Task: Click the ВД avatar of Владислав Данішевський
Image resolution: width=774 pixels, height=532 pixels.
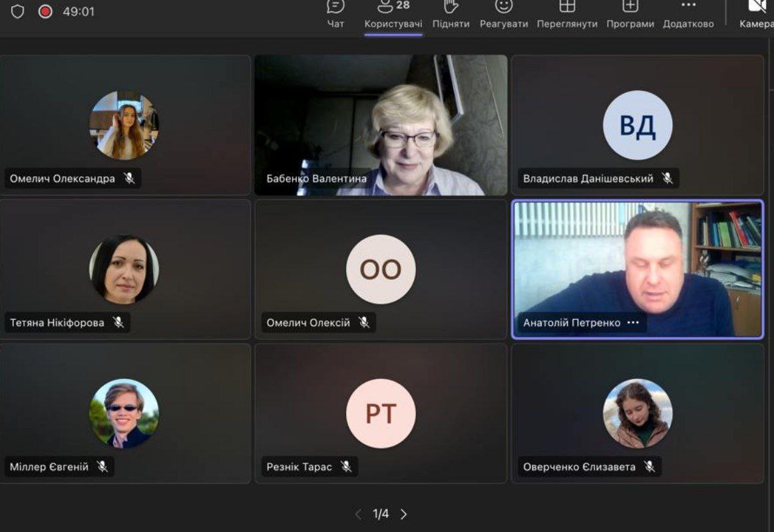Action: [638, 125]
